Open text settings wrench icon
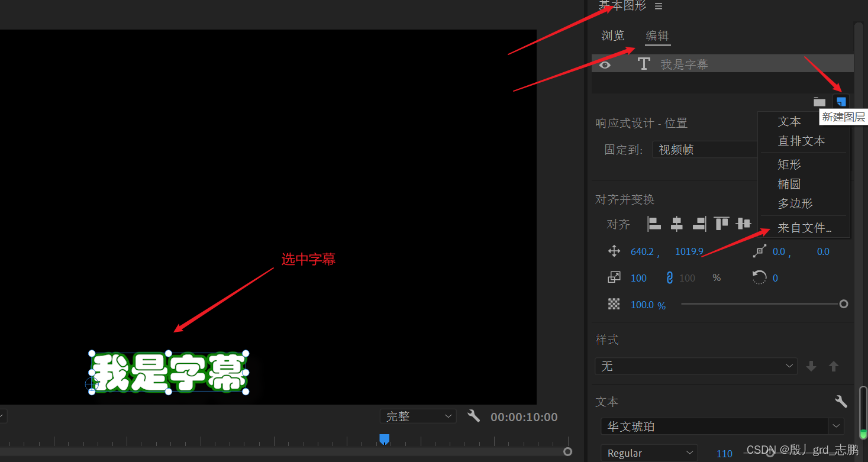The image size is (868, 462). coord(841,401)
